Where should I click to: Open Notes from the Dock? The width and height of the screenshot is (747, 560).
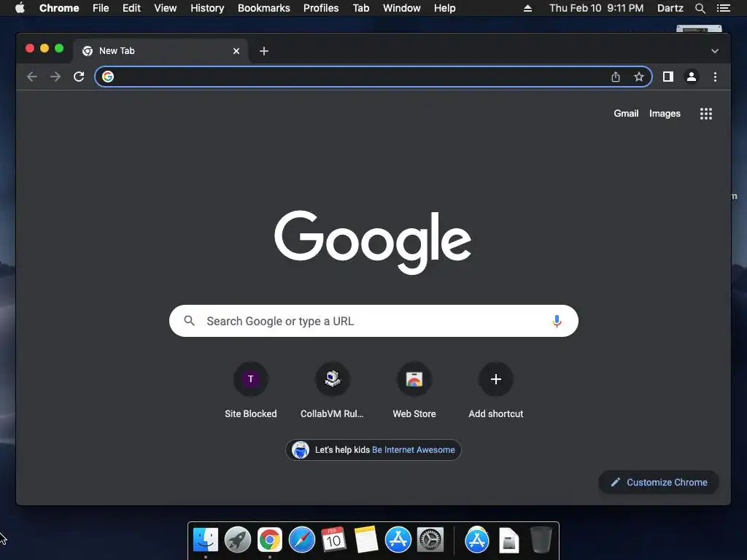coord(366,540)
